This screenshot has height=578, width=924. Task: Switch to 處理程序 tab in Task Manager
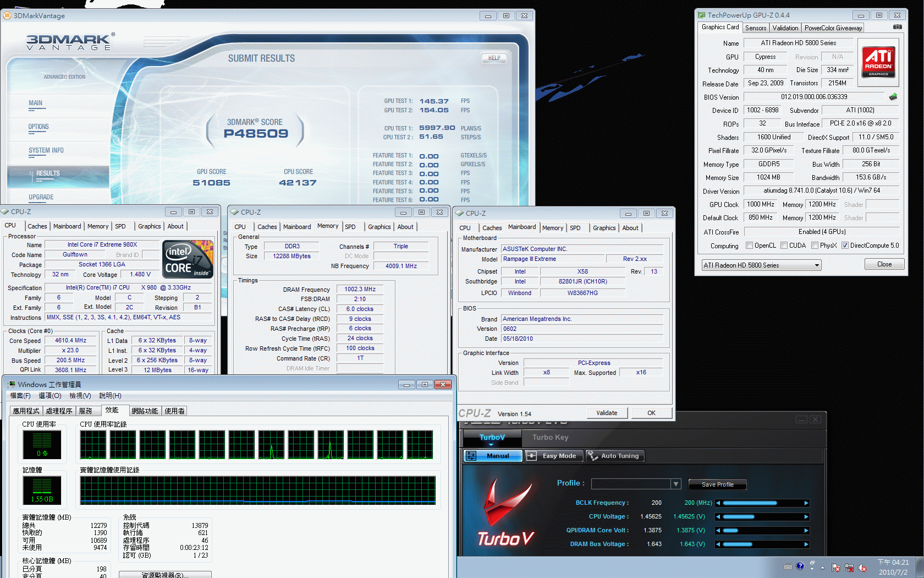pyautogui.click(x=59, y=411)
